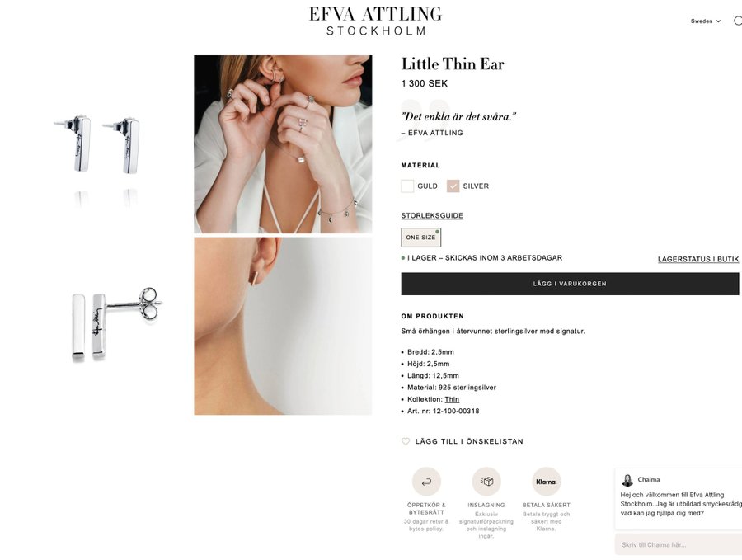Select the ONE SIZE option
Image resolution: width=742 pixels, height=560 pixels.
[421, 238]
